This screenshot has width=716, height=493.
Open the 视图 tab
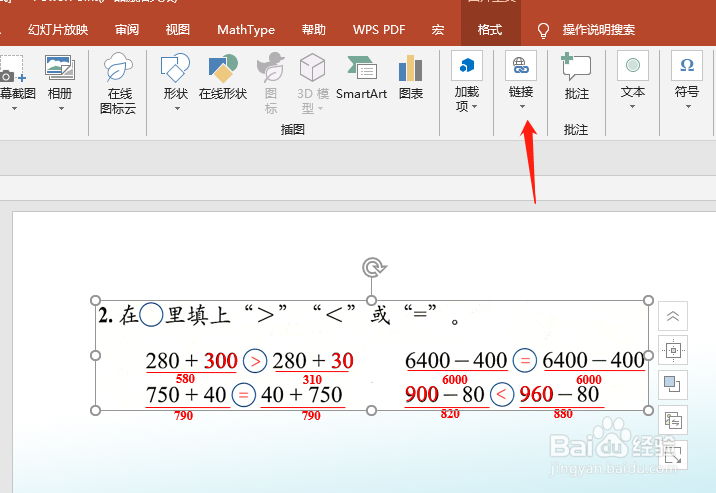tap(178, 30)
